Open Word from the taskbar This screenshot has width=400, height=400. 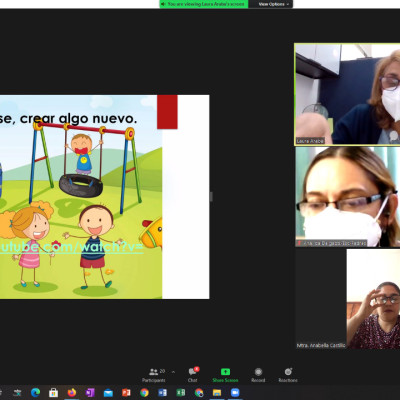(x=162, y=393)
